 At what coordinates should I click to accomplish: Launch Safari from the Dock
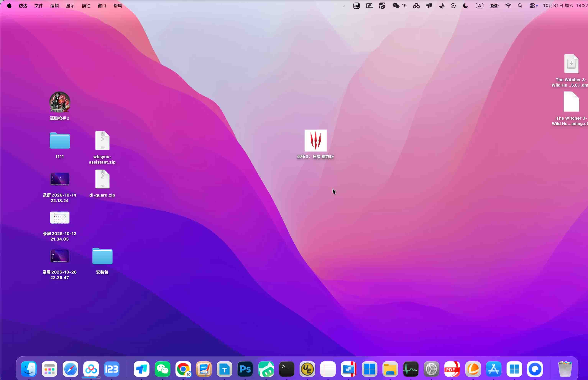70,369
